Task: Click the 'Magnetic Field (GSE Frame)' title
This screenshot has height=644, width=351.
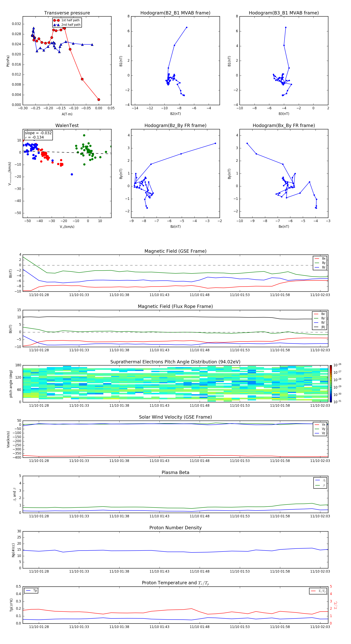Action: (175, 251)
